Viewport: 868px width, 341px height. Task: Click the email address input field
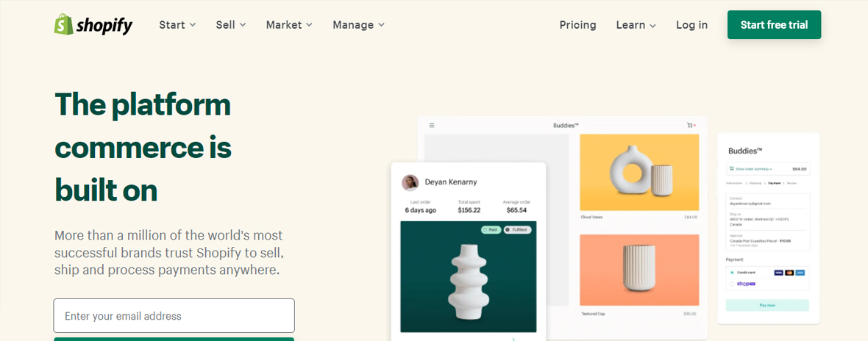click(174, 315)
